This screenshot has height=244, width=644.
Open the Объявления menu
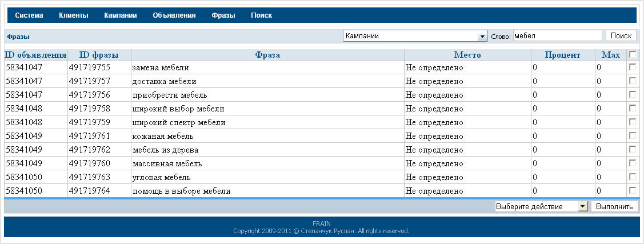(174, 15)
